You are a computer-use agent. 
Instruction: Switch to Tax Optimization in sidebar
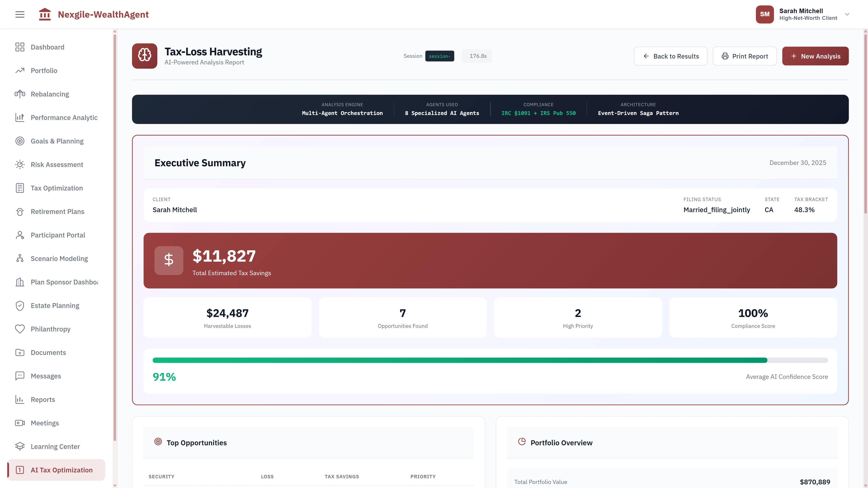pos(56,188)
